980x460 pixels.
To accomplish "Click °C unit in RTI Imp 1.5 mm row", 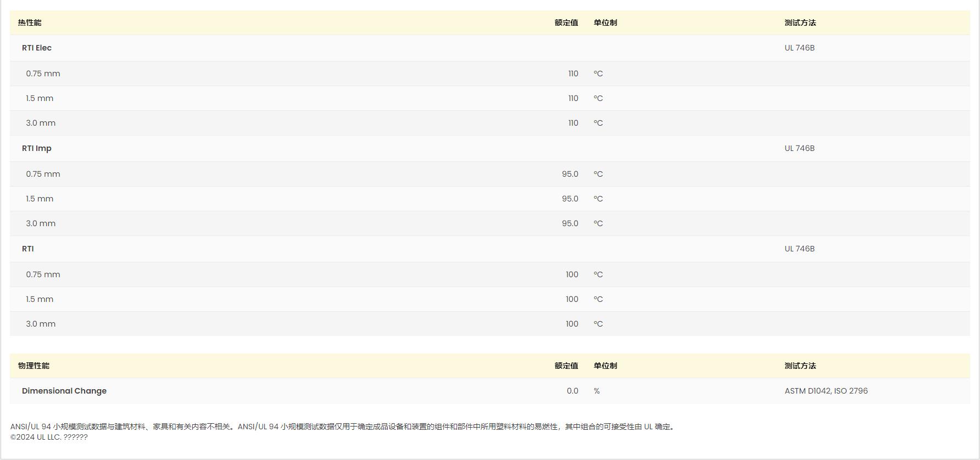I will pos(598,199).
